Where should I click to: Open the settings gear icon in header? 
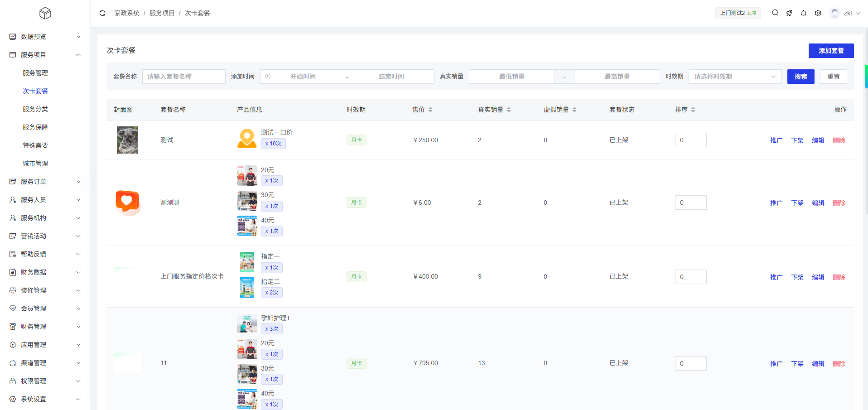coord(818,13)
